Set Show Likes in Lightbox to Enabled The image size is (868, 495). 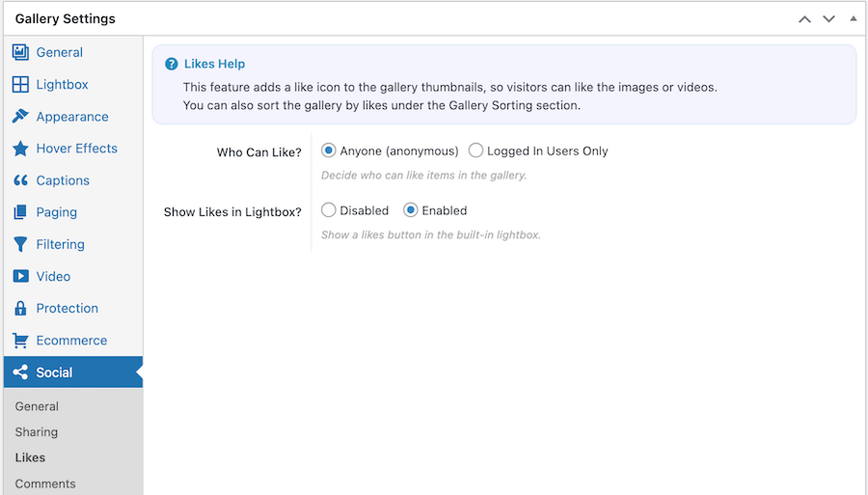pos(410,209)
